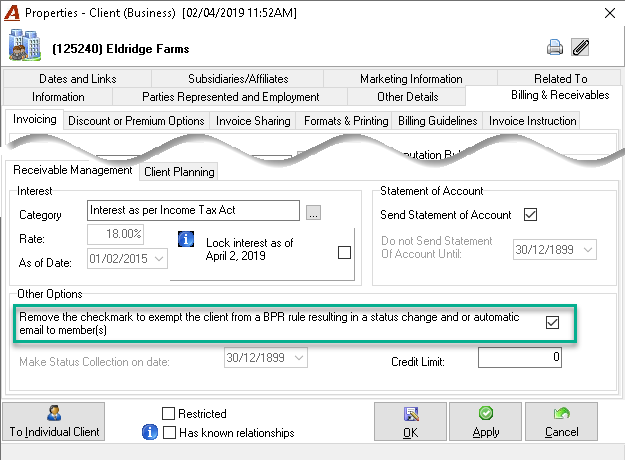Viewport: 625px width, 460px height.
Task: Open Discount or Premium Options tab
Action: tap(136, 121)
